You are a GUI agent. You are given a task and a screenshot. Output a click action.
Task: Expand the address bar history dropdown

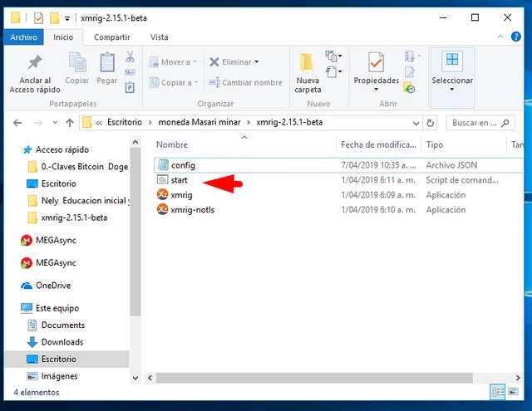point(416,124)
